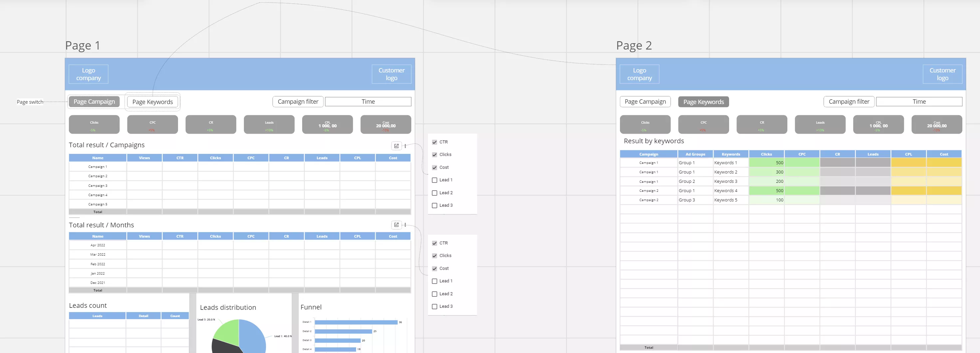
Task: Uncheck CTR in the Months table column panel
Action: pyautogui.click(x=435, y=243)
